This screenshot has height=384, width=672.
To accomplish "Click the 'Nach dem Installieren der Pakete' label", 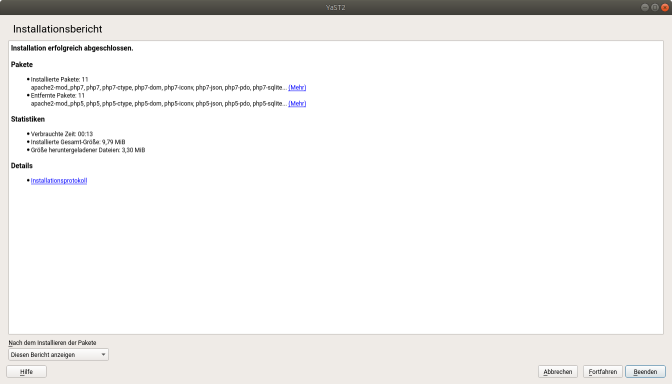I will pyautogui.click(x=52, y=342).
